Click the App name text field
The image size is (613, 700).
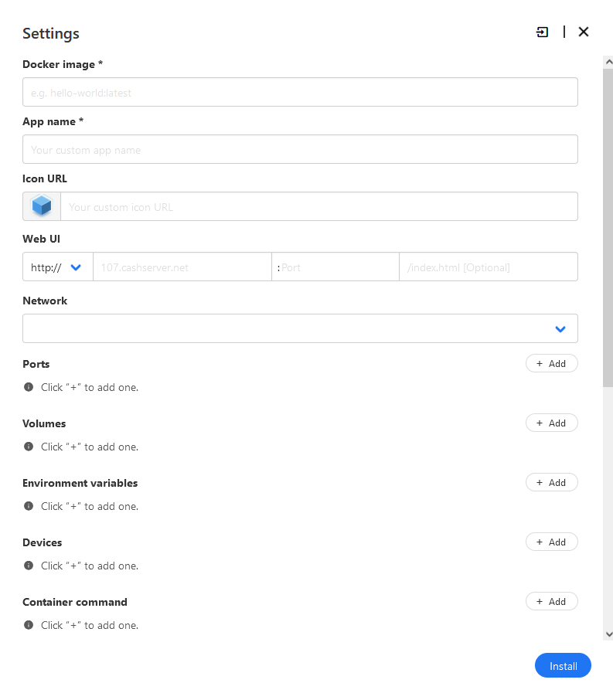click(300, 150)
